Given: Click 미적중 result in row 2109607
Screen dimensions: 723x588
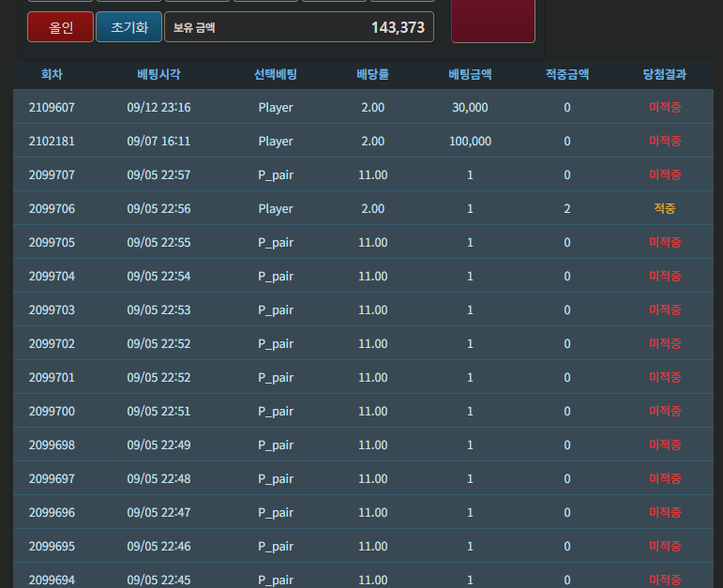Looking at the screenshot, I should point(665,108).
